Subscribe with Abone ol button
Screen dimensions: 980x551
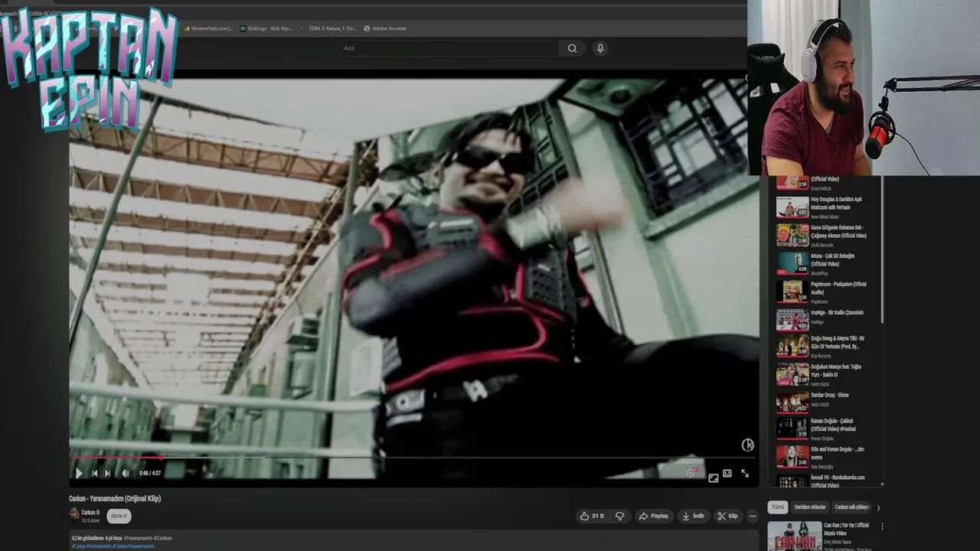[x=119, y=516]
